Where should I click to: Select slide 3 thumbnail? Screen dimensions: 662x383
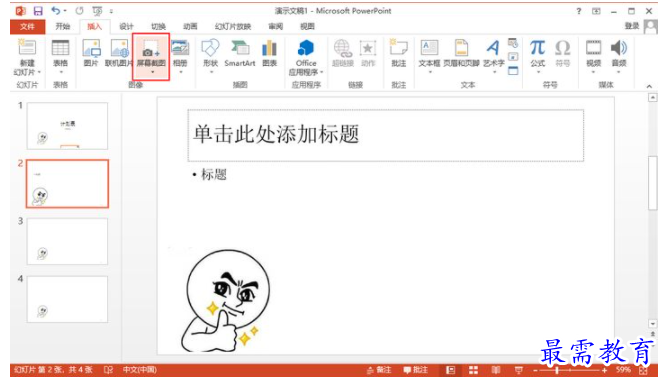click(68, 241)
